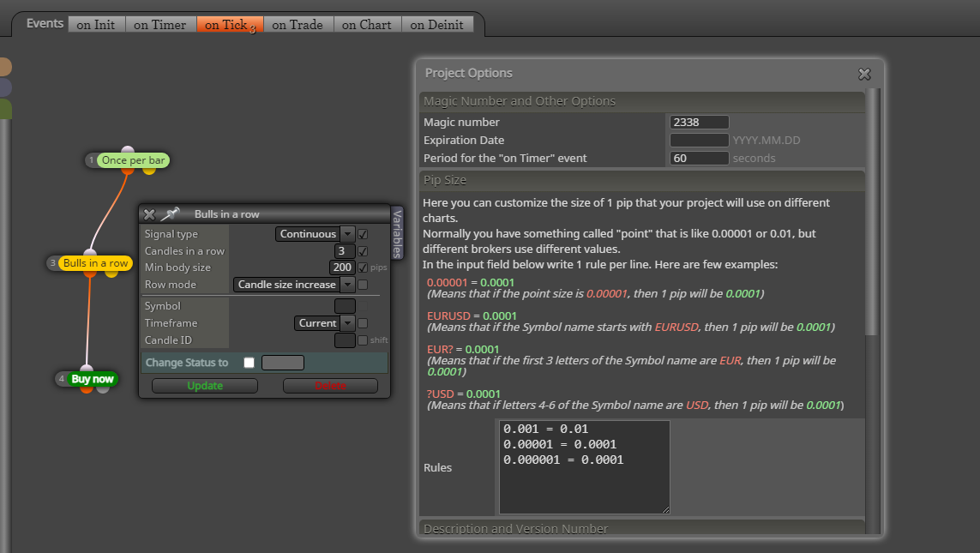Switch to the on Trade event tab
Screen dimensions: 980x553
(298, 24)
